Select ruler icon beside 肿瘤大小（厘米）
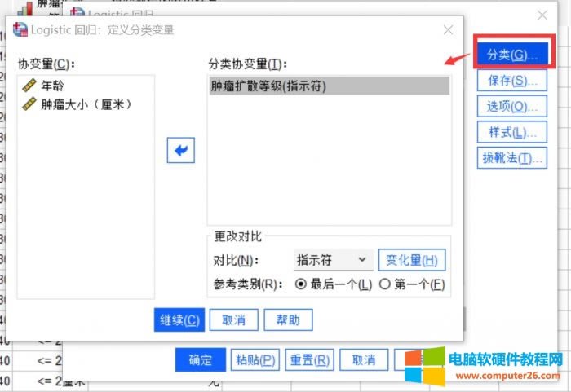 [29, 104]
